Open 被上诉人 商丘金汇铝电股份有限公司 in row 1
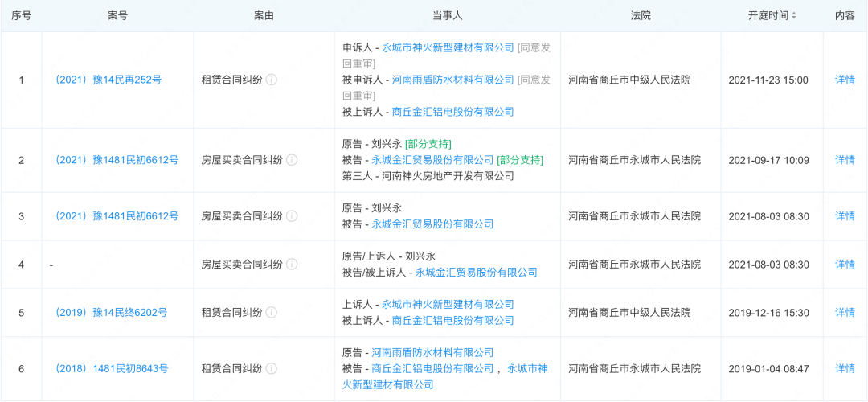The width and height of the screenshot is (868, 402). [x=452, y=113]
